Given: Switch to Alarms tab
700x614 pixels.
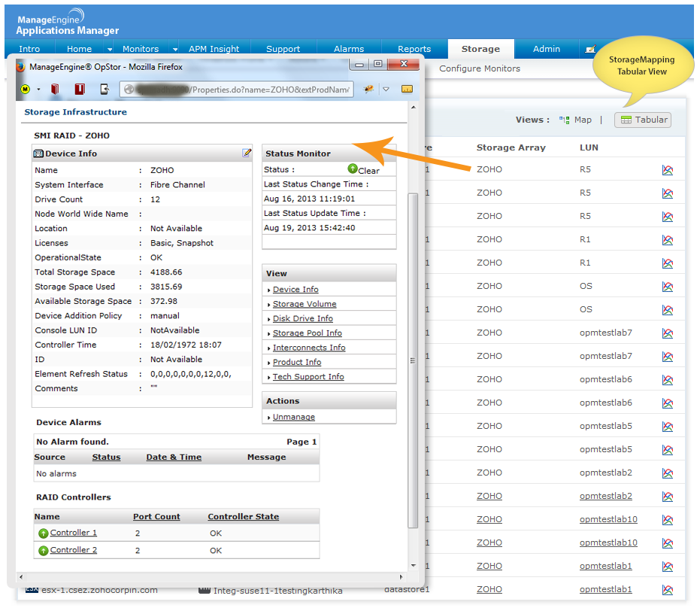Looking at the screenshot, I should [349, 49].
